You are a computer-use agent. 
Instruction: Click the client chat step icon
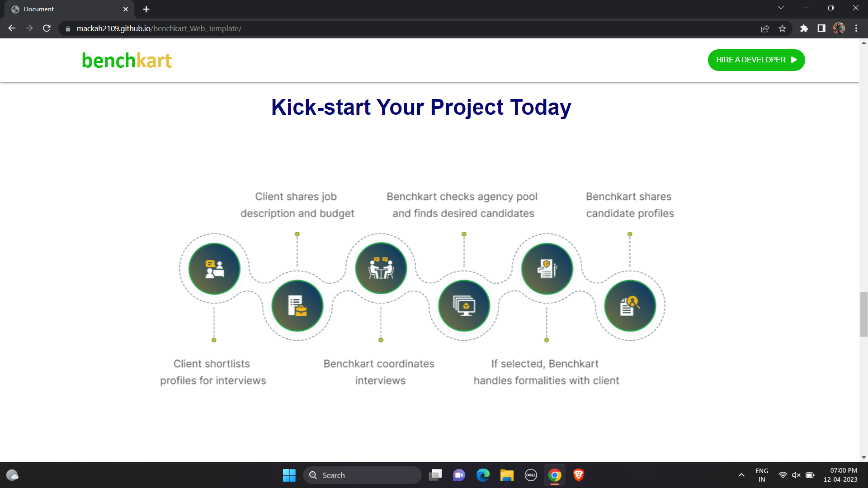tap(214, 269)
